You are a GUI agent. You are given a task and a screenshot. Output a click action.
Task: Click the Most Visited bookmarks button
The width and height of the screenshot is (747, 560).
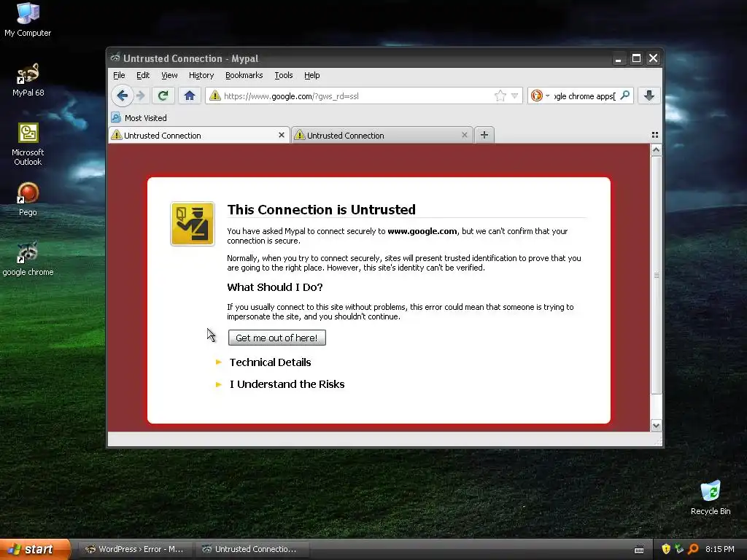[x=139, y=117]
